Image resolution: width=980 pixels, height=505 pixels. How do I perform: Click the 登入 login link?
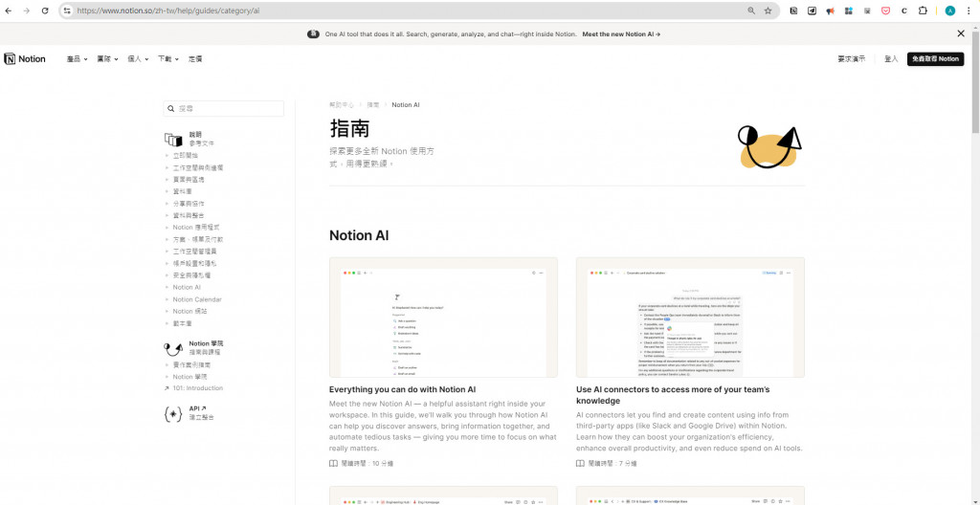(x=891, y=58)
